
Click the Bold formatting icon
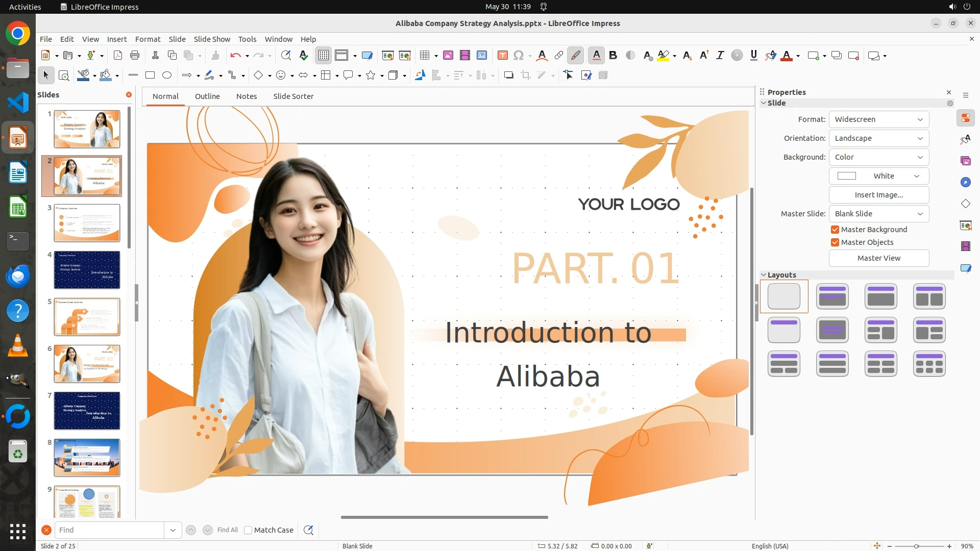click(613, 56)
